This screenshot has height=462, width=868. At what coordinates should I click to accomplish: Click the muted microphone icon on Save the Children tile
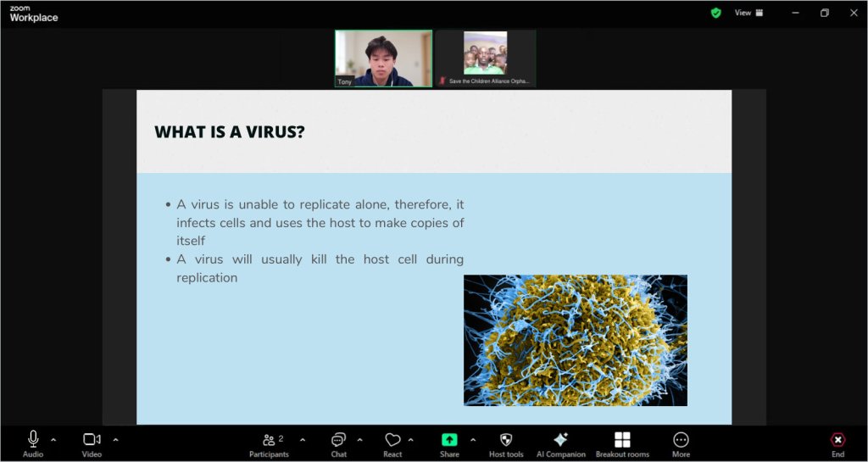(x=442, y=81)
